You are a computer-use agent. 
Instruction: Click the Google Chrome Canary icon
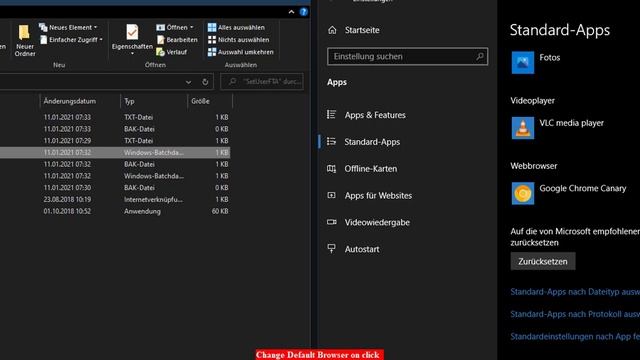coord(522,193)
